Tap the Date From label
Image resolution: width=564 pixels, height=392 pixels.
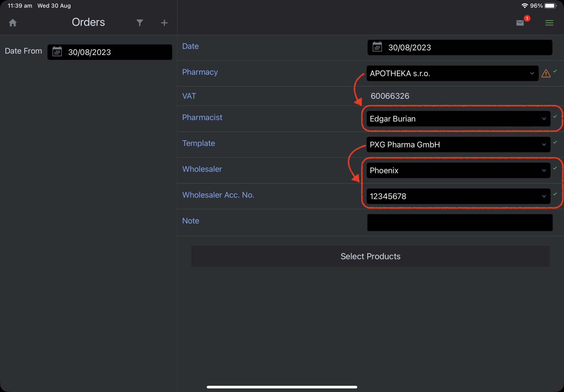[23, 51]
